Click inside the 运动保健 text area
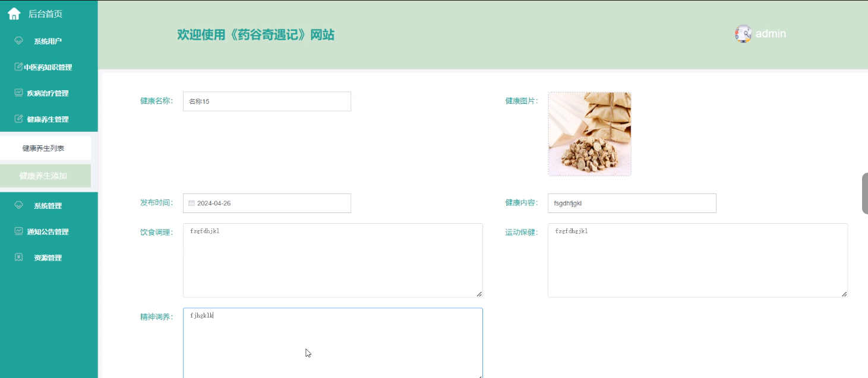Screen dimensions: 868x378 [697, 260]
